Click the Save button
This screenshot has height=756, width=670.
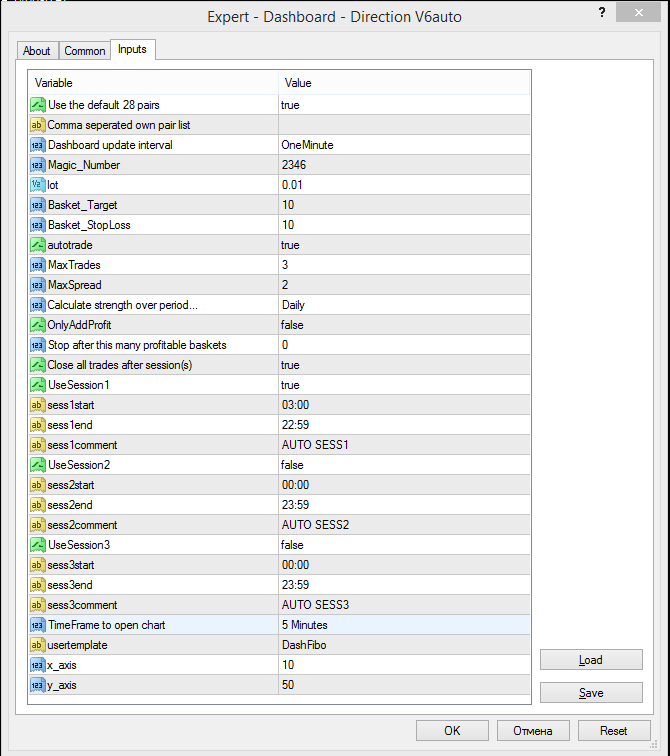[x=591, y=693]
